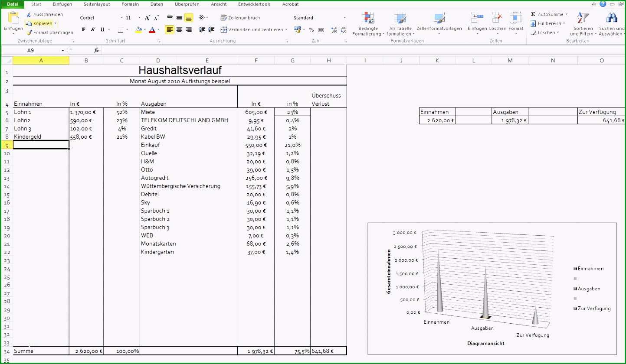Click the AutoSumme sigma icon
Image resolution: width=626 pixels, height=364 pixels.
point(533,14)
